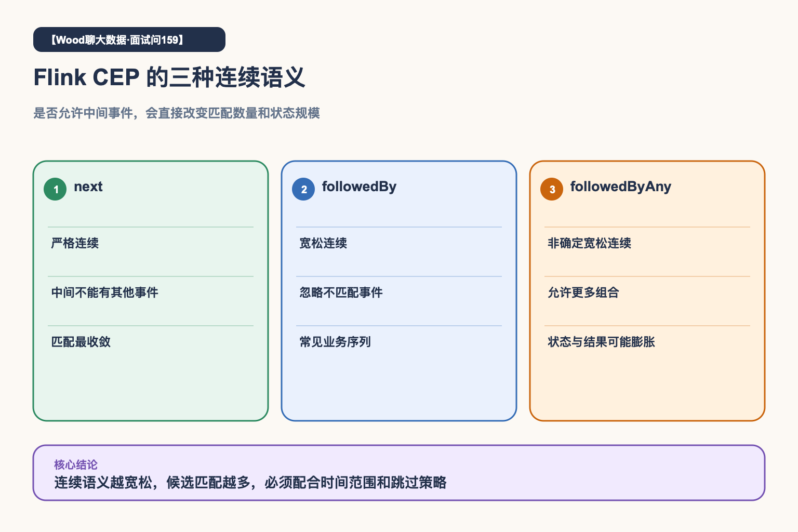
Task: Click the purple 核心结论 label
Action: coord(76,464)
